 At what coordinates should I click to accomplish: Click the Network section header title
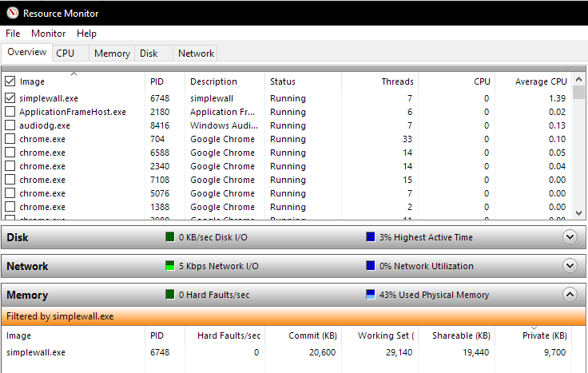click(x=27, y=266)
